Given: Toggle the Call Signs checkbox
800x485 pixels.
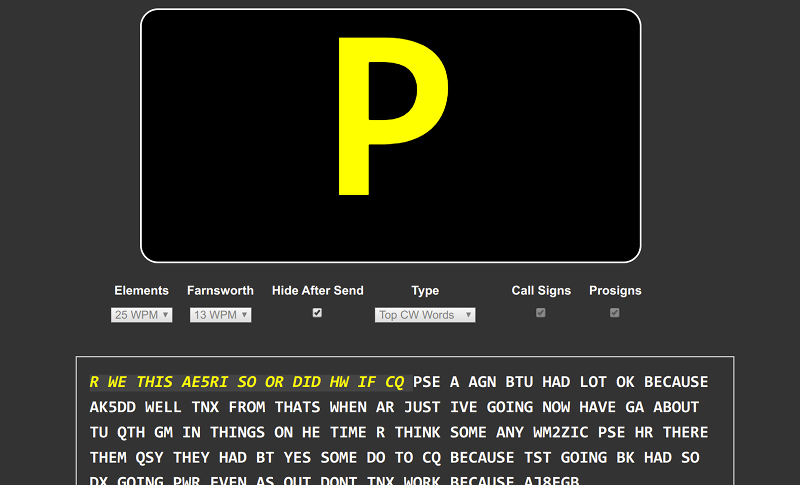Looking at the screenshot, I should pos(541,313).
